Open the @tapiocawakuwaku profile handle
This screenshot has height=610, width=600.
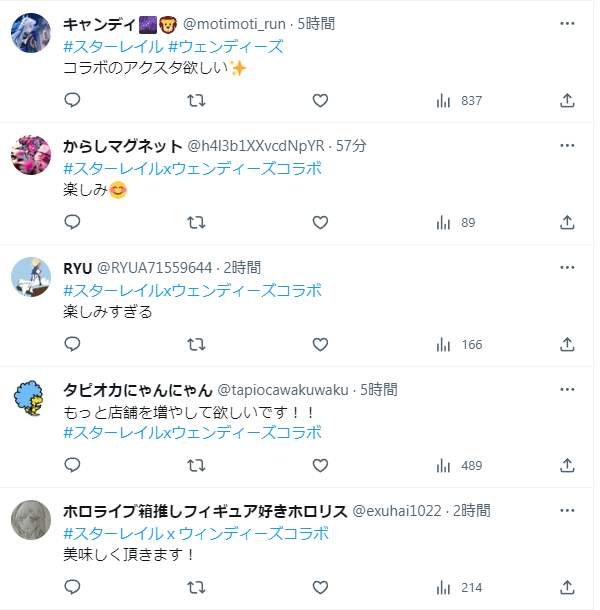point(282,389)
